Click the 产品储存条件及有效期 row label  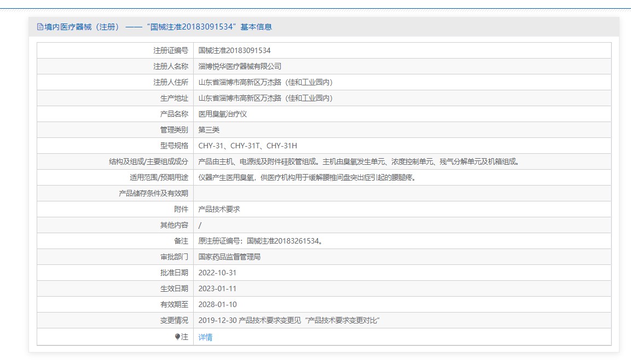pyautogui.click(x=153, y=193)
